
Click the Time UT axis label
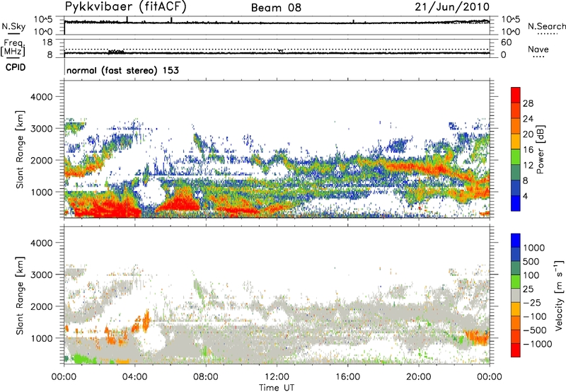point(277,388)
